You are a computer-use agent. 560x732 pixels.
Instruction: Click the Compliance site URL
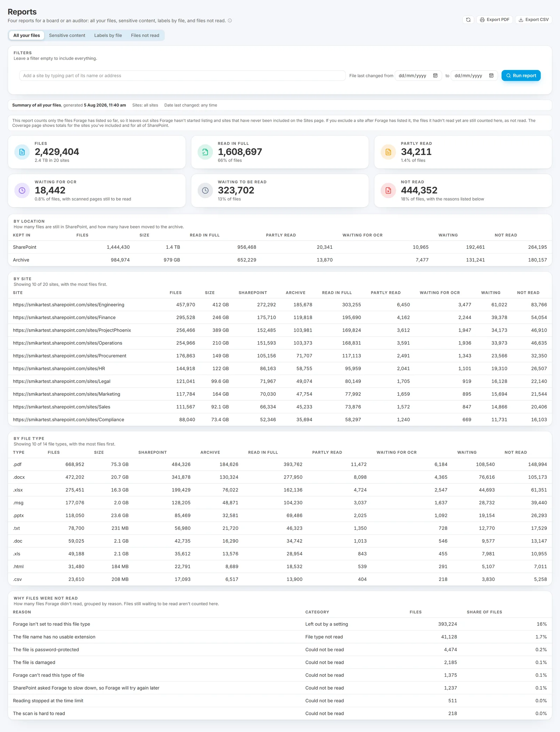69,420
